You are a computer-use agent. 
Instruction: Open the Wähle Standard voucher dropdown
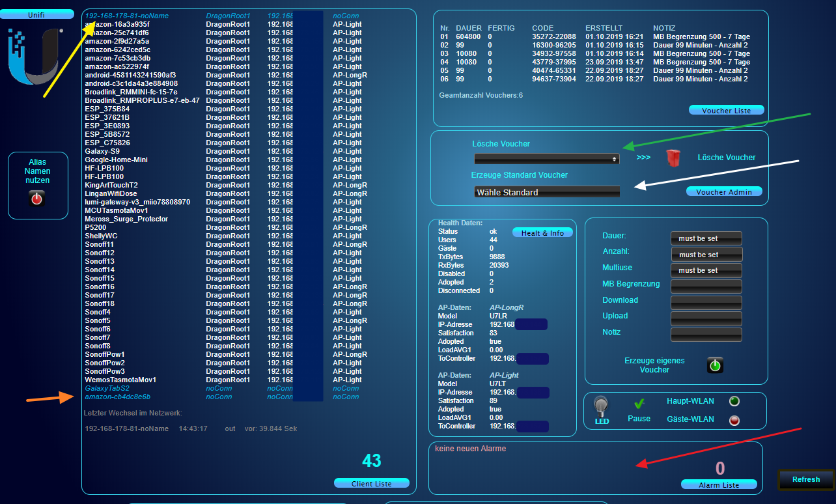point(547,192)
